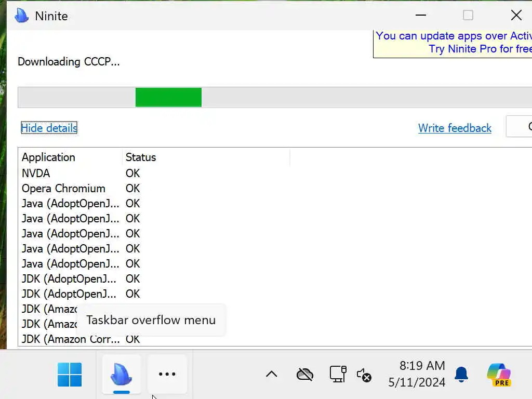Image resolution: width=532 pixels, height=399 pixels.
Task: Open the OneDrive cloud tray icon
Action: click(x=304, y=375)
